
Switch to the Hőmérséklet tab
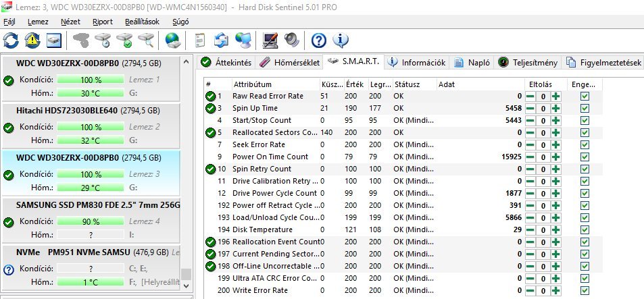tap(289, 62)
